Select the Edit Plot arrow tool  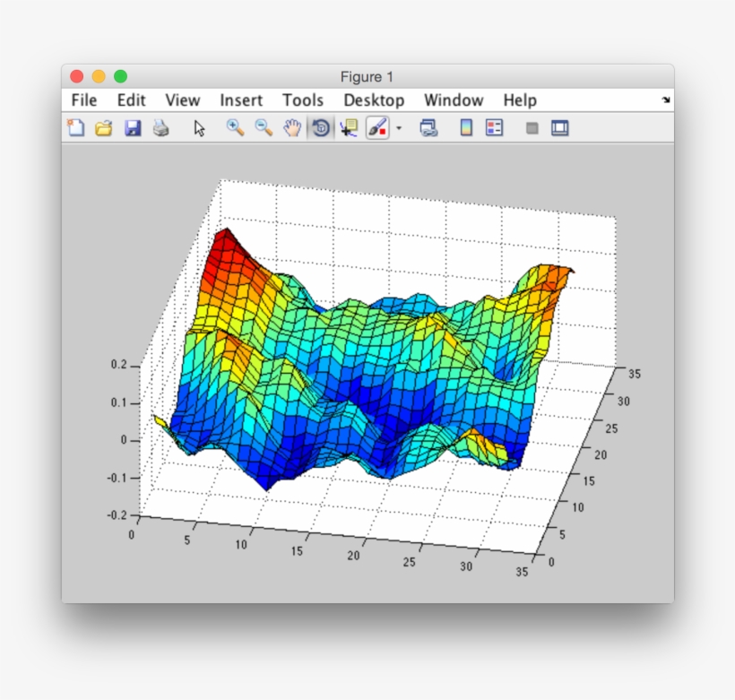pyautogui.click(x=198, y=128)
